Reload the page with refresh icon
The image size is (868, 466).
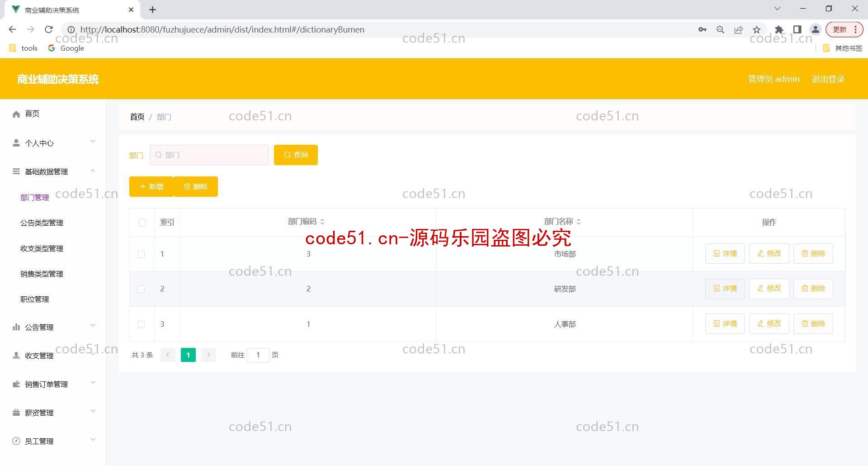click(49, 29)
